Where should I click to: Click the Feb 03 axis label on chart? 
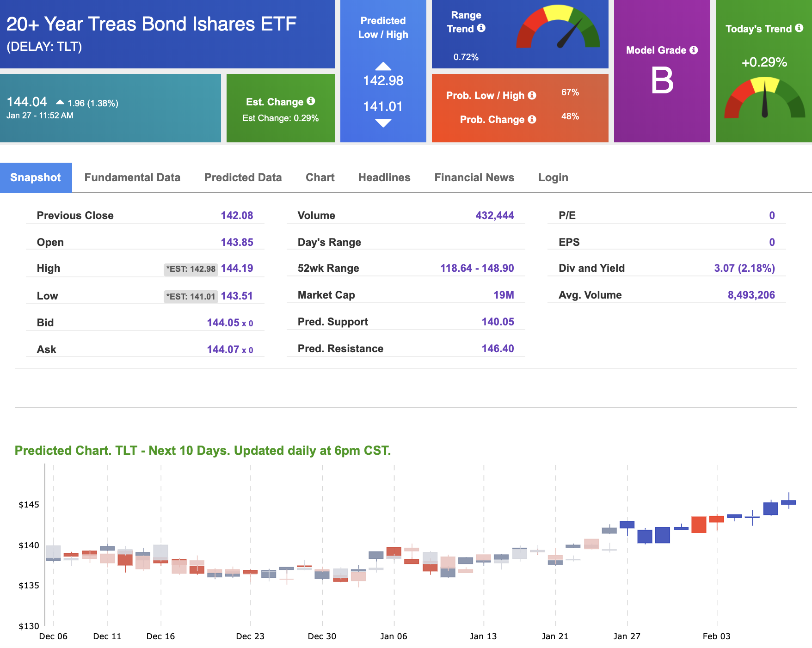(716, 636)
